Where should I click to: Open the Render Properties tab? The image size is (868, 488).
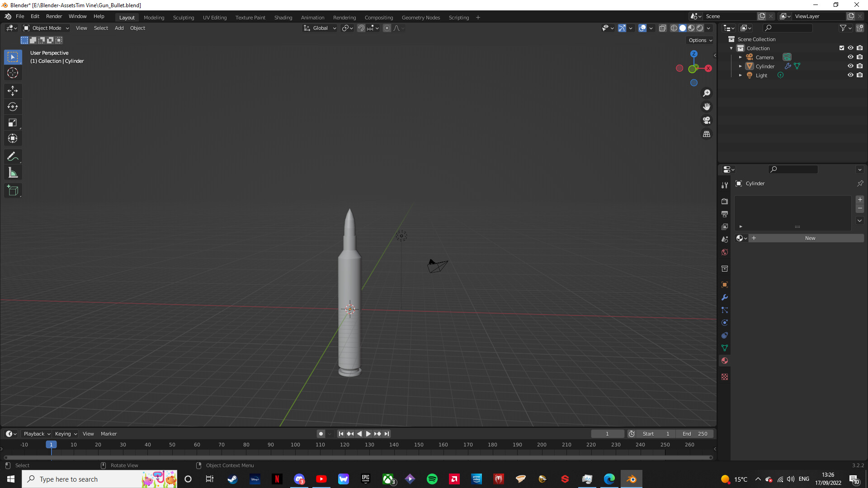[724, 201]
